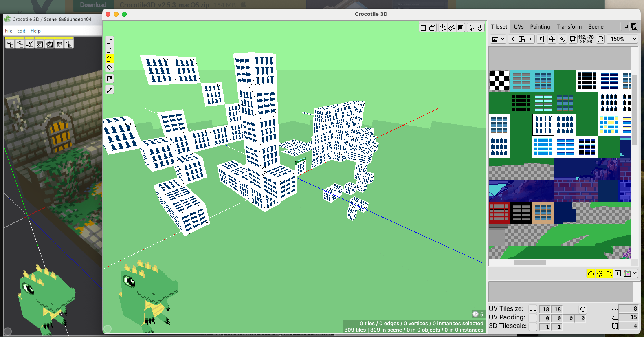Click tileset horizontal scrollbar thumb
The image size is (644, 337).
tap(530, 262)
